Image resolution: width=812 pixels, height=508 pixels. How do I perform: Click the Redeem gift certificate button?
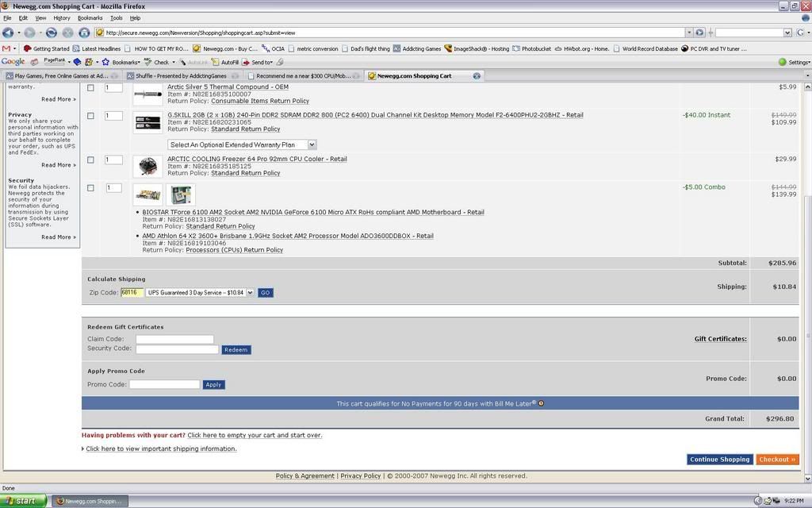236,350
